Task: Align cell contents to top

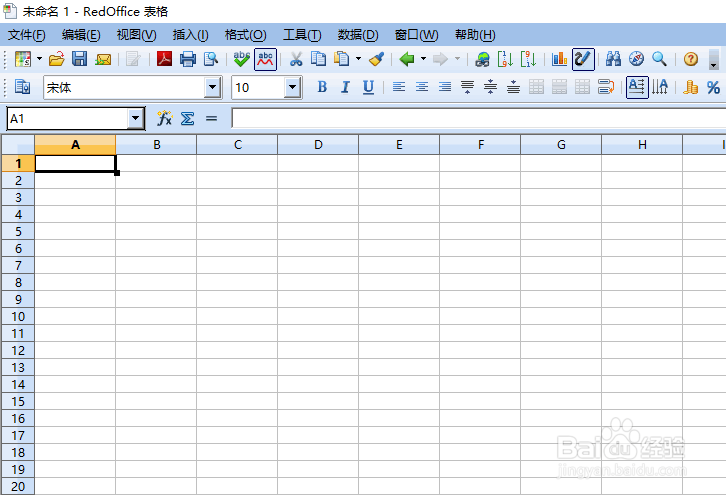Action: click(468, 87)
